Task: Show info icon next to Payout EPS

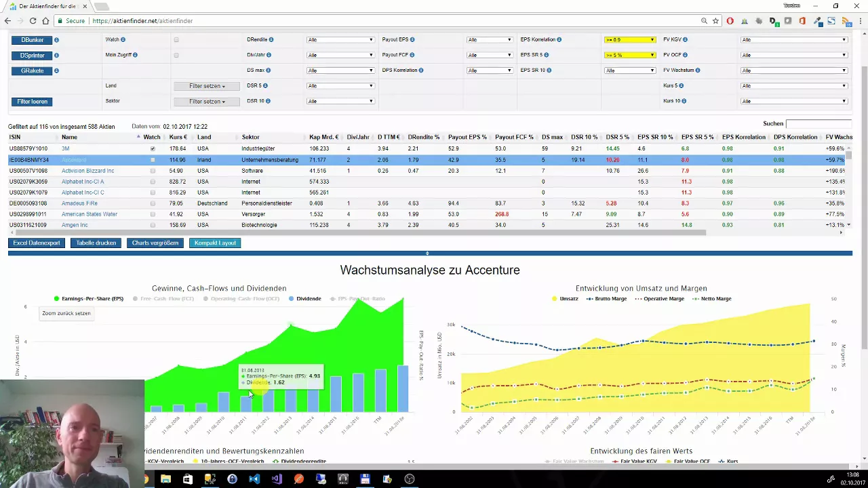Action: pyautogui.click(x=412, y=40)
